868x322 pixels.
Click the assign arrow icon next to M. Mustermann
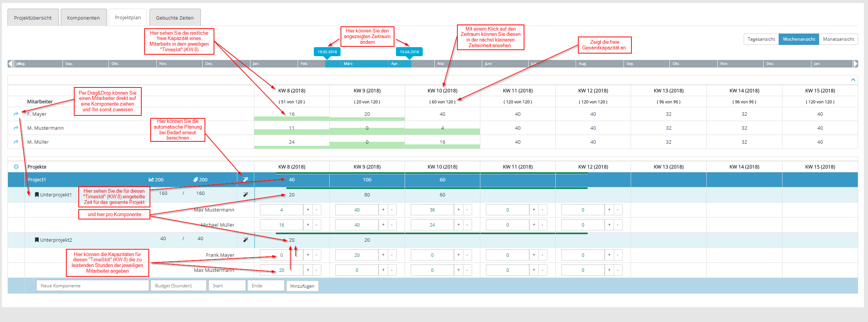16,128
